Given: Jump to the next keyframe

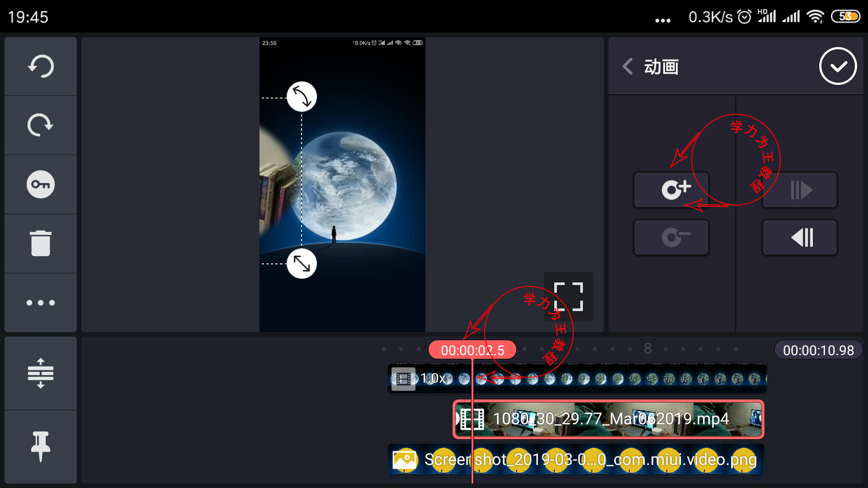Looking at the screenshot, I should pos(799,190).
